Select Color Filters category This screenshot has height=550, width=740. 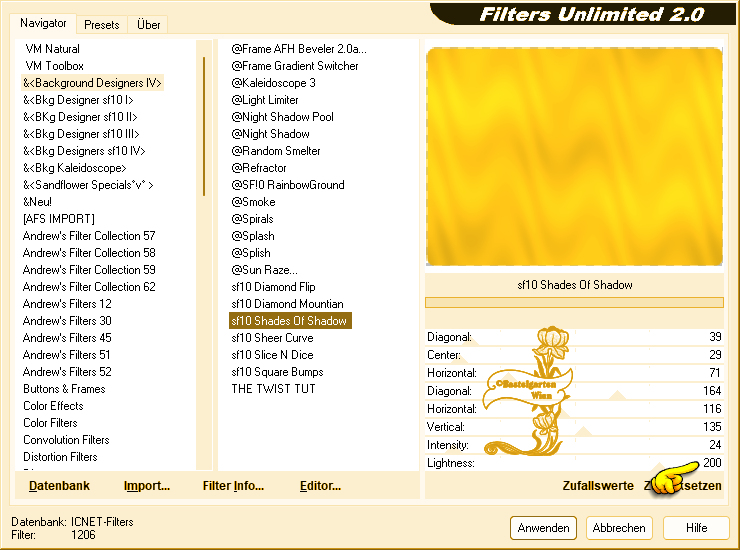[50, 423]
